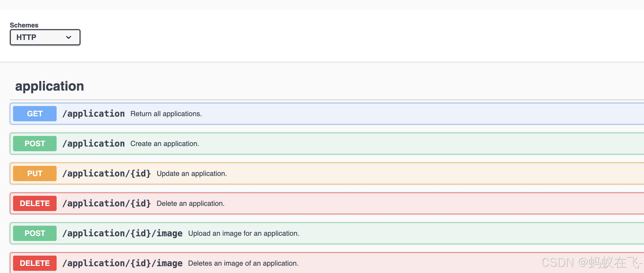This screenshot has width=644, height=273.
Task: Open the PUT /application/{id} path link
Action: point(106,173)
